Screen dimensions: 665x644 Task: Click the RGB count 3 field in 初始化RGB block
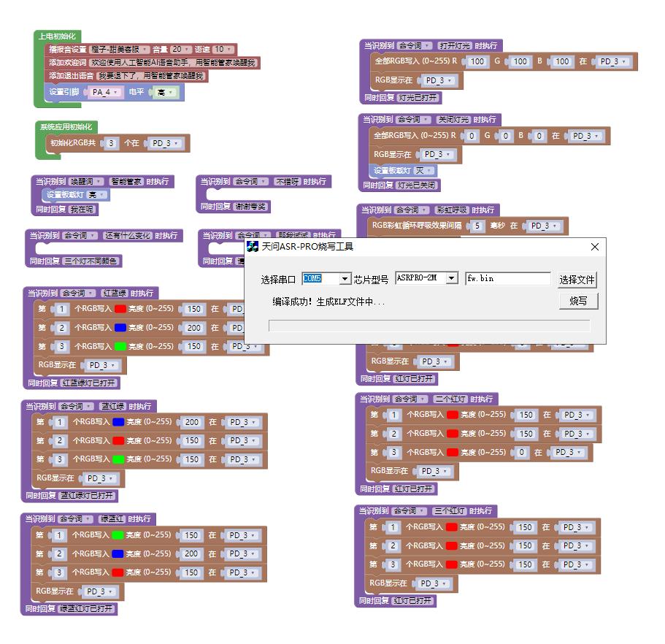coord(111,143)
